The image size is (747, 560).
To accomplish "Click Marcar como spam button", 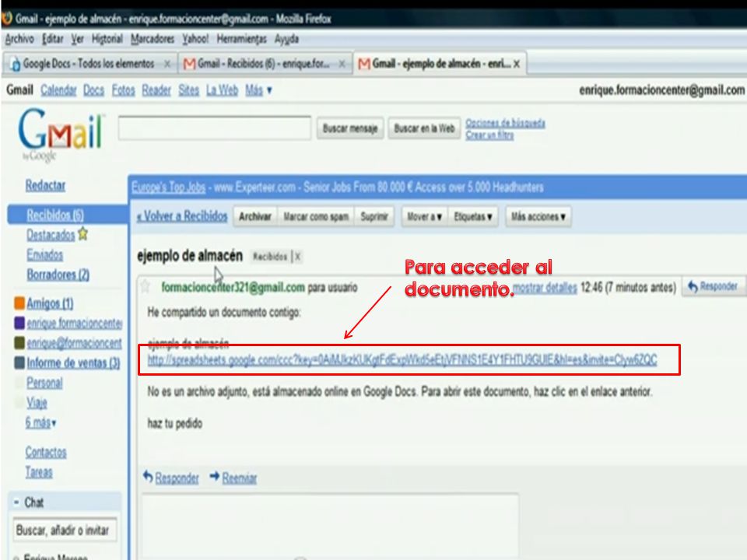I will pyautogui.click(x=316, y=217).
